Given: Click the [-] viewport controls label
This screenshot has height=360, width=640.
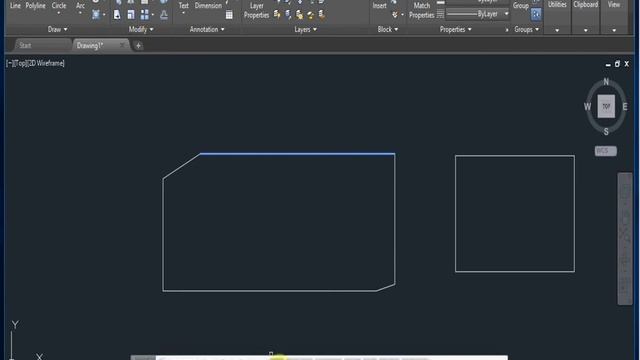Looking at the screenshot, I should [9, 63].
